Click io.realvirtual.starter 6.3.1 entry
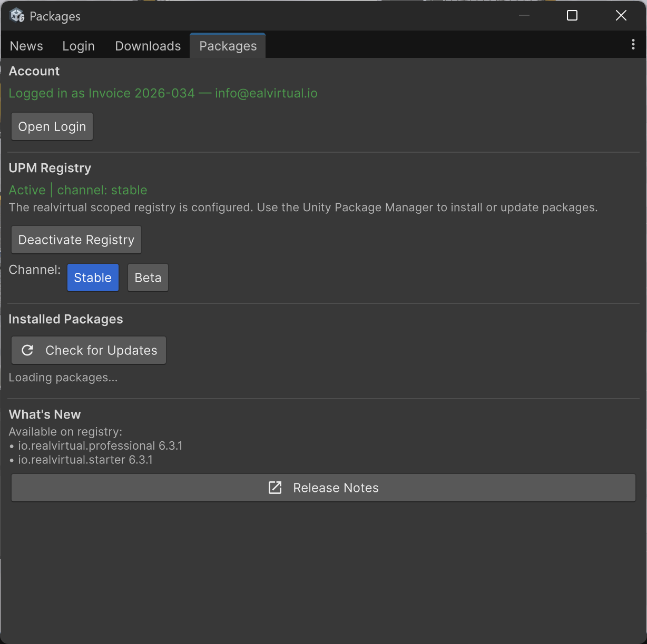Image resolution: width=647 pixels, height=644 pixels. (85, 460)
